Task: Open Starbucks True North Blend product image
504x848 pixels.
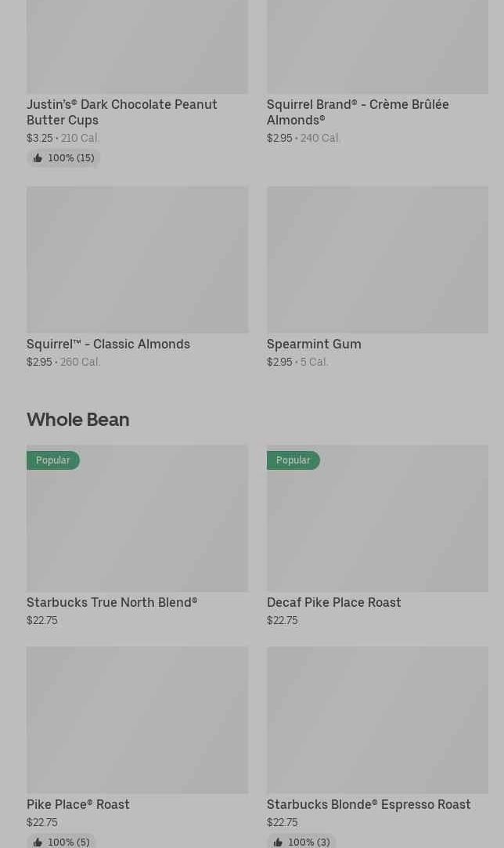Action: coord(137,525)
